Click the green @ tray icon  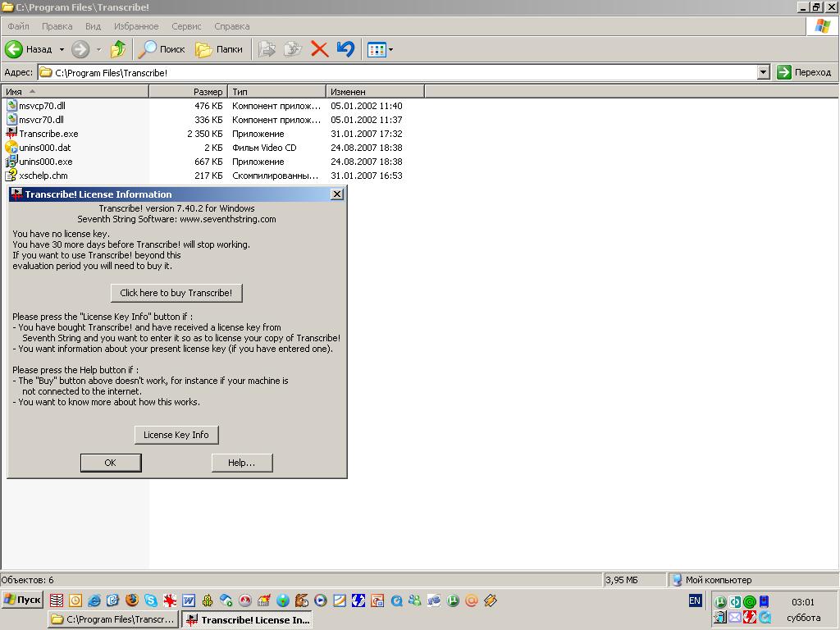click(750, 602)
